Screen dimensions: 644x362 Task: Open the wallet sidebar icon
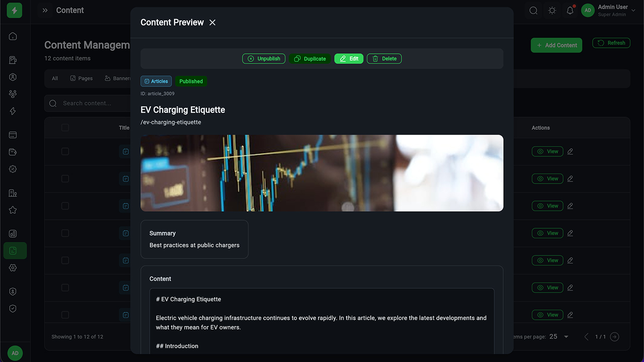13,152
